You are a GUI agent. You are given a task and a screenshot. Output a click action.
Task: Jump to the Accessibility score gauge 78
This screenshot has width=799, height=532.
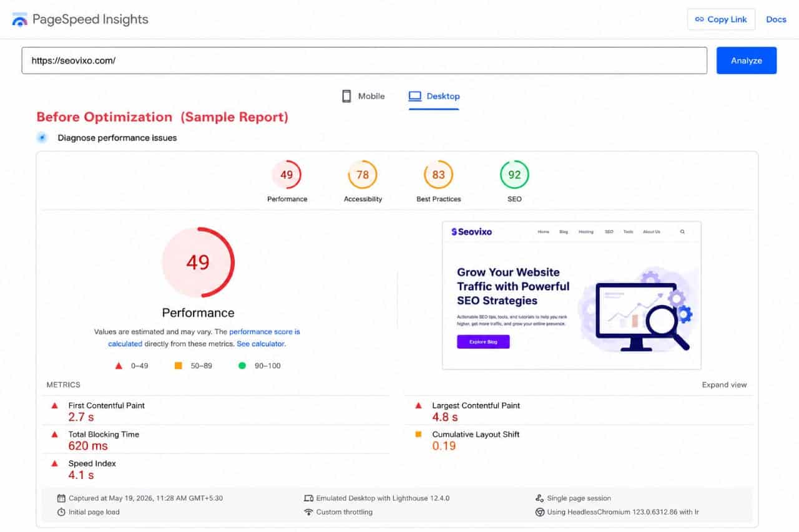pos(363,175)
